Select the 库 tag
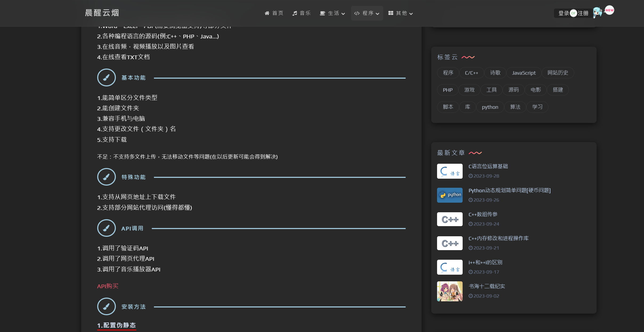Viewport: 644px width, 332px height. [468, 107]
